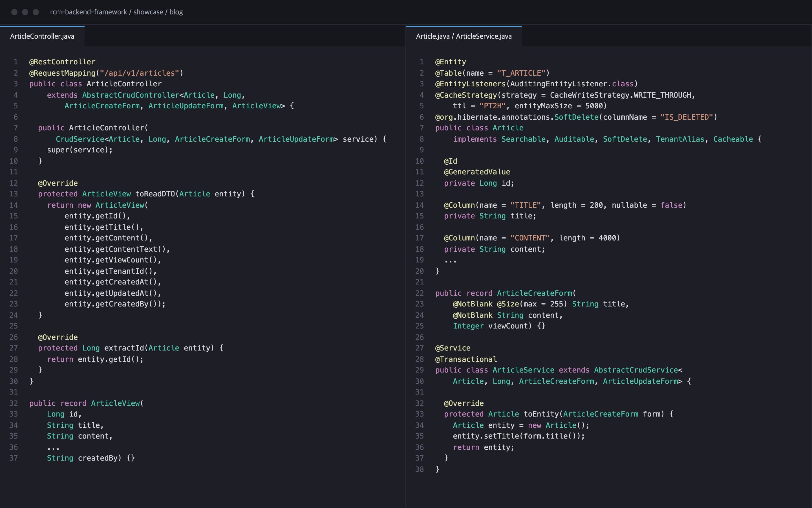This screenshot has height=508, width=812.
Task: Click line number 38 in right pane
Action: (x=420, y=469)
